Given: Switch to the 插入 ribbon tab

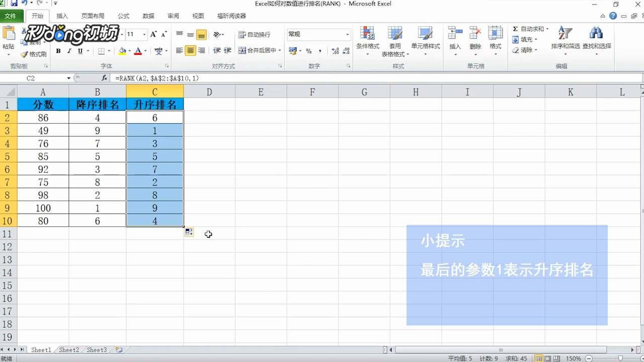Looking at the screenshot, I should [61, 16].
